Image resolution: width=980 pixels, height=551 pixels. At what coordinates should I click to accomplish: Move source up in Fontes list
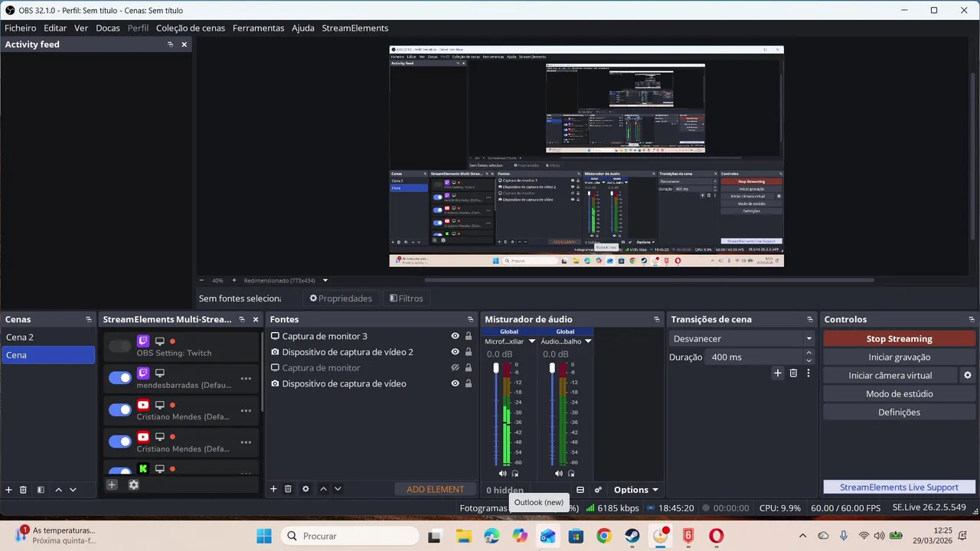click(x=323, y=489)
